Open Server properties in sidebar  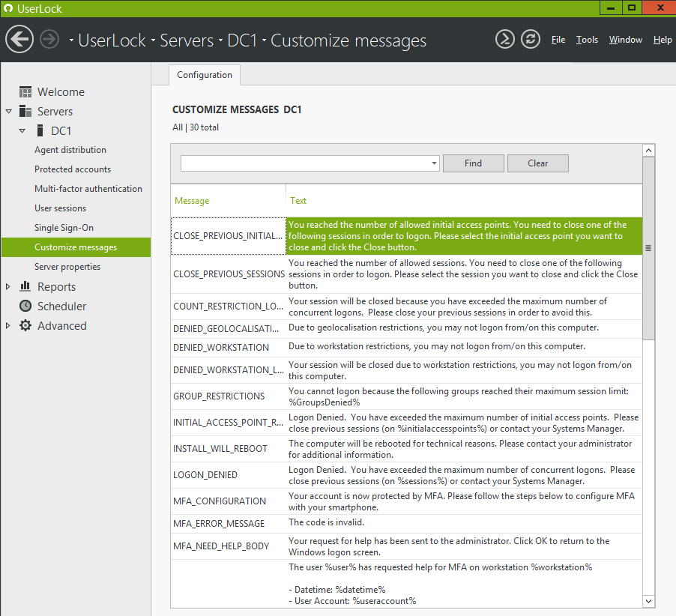pyautogui.click(x=67, y=266)
